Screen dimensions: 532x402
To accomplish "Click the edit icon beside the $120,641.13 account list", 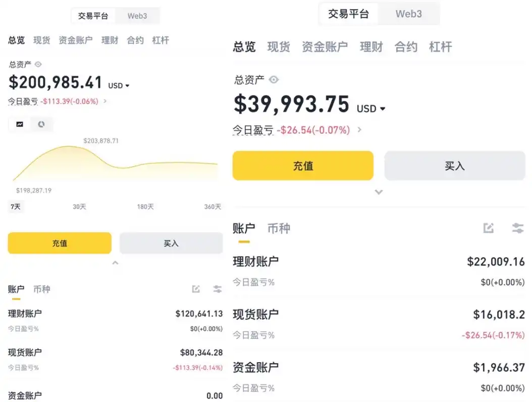I will click(196, 289).
